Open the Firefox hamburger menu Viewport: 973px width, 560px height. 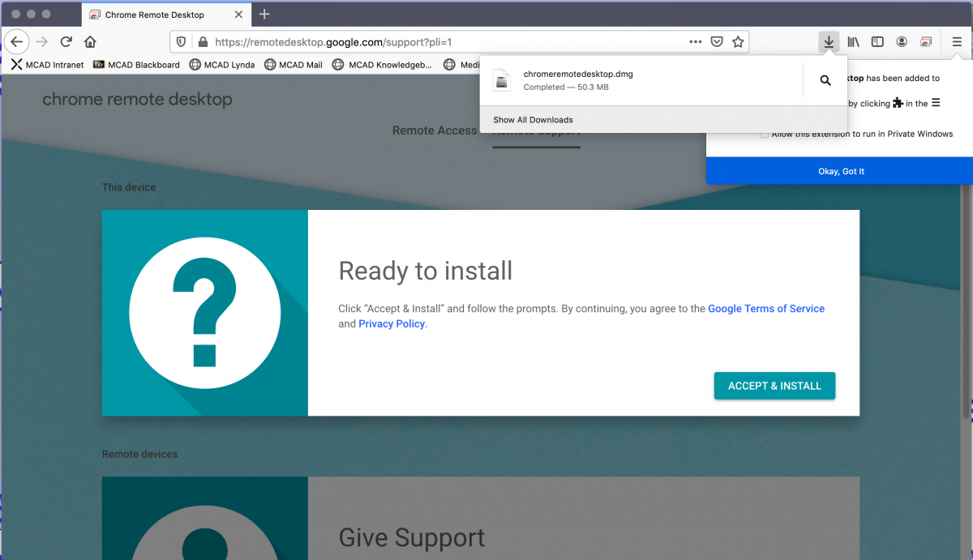[957, 42]
